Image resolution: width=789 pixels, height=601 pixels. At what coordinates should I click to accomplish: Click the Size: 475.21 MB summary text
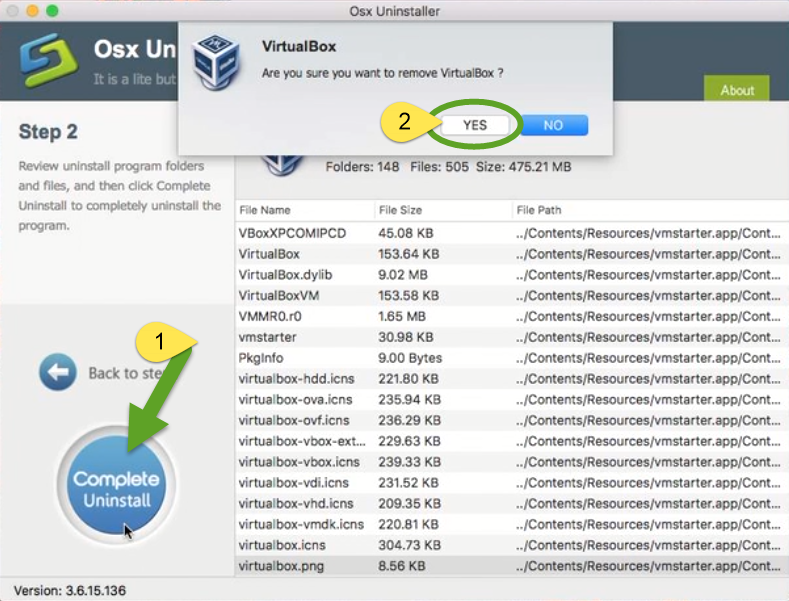click(x=523, y=167)
